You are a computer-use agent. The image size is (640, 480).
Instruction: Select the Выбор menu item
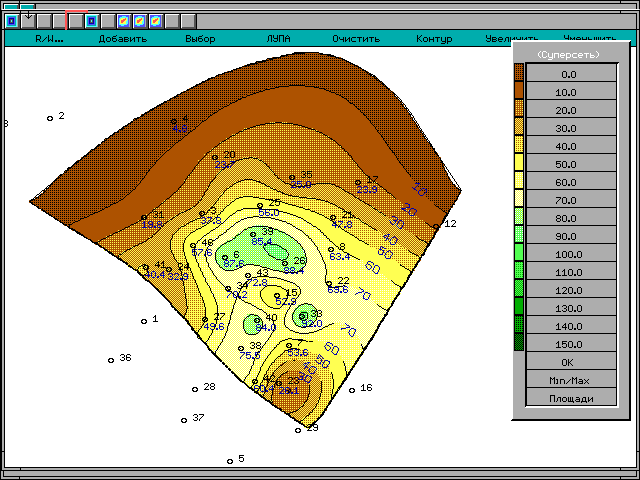[200, 39]
